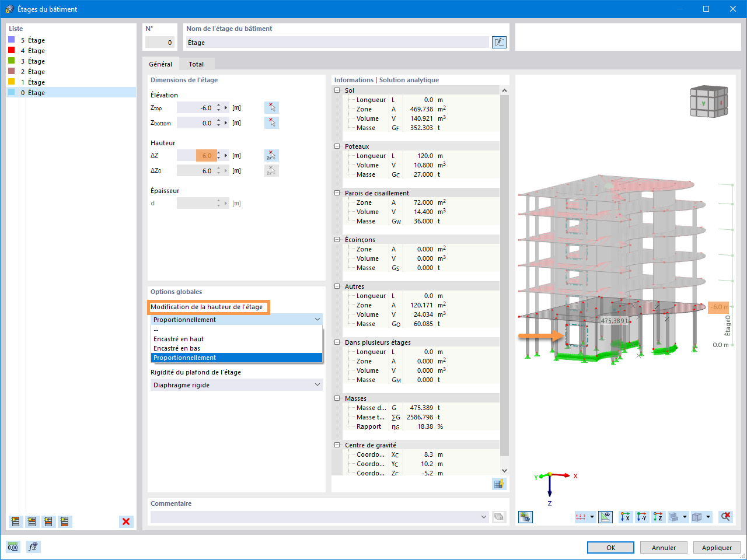The width and height of the screenshot is (747, 560).
Task: Click the Sol Zone value 469.738
Action: pyautogui.click(x=421, y=109)
